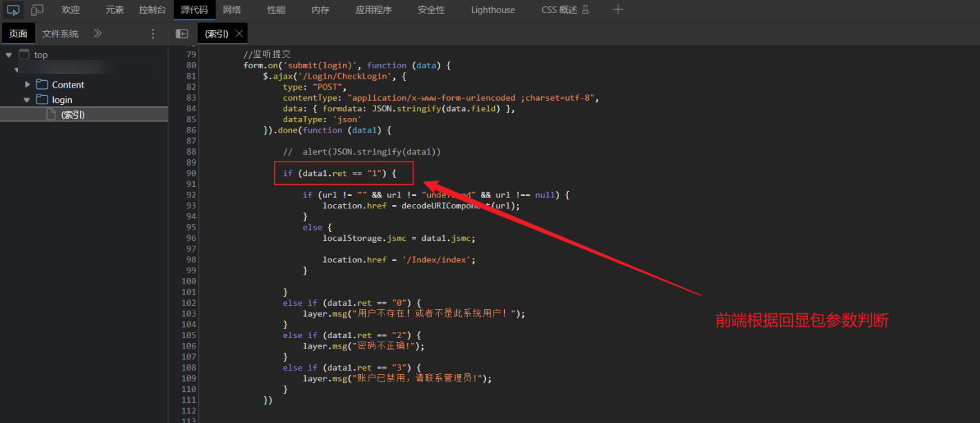Viewport: 980px width, 423px height.
Task: Hide the navigator sidebar pane icon
Action: tap(182, 34)
